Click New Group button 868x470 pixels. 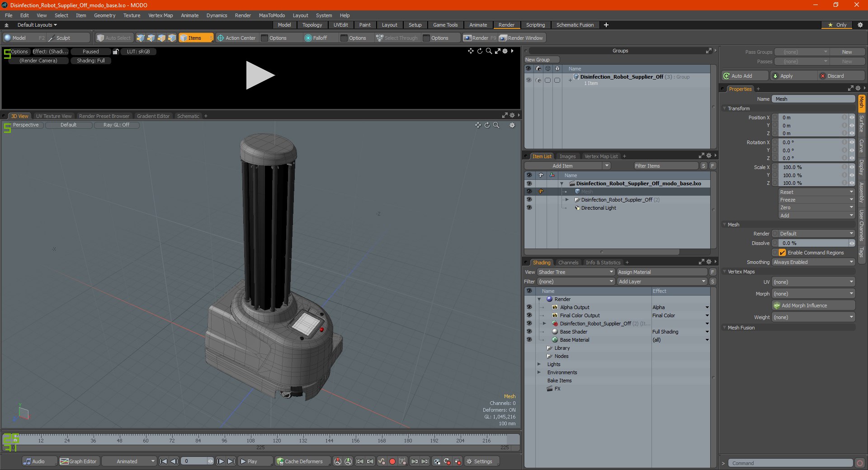coord(542,60)
